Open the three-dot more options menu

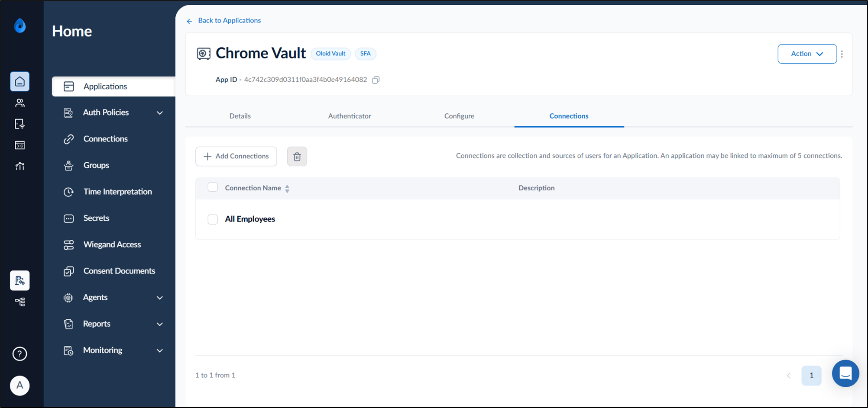tap(842, 54)
